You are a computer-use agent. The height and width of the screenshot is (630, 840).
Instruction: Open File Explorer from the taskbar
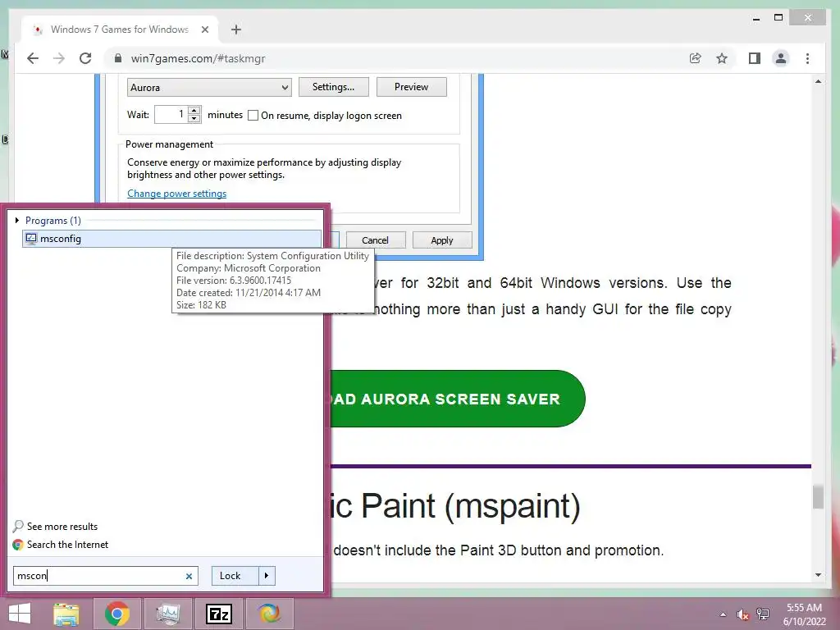(x=66, y=614)
